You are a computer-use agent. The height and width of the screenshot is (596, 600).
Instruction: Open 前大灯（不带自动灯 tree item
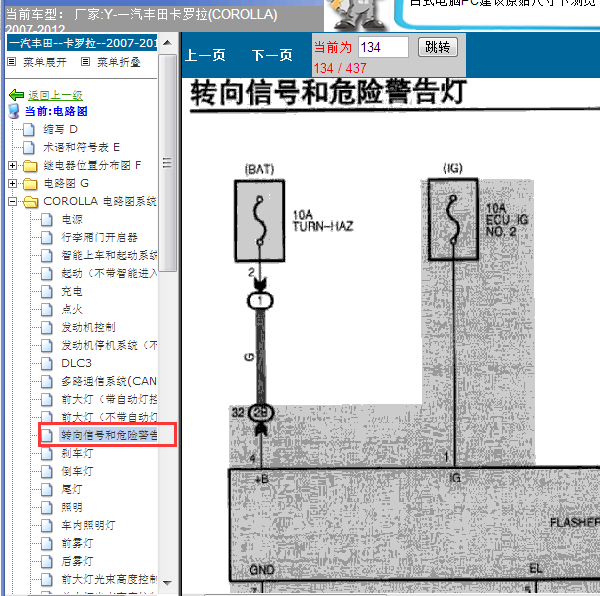109,417
